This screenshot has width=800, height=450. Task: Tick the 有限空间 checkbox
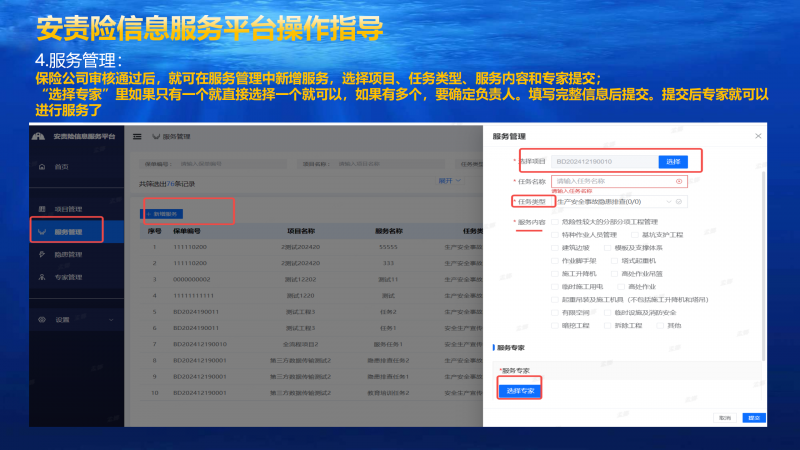[555, 312]
